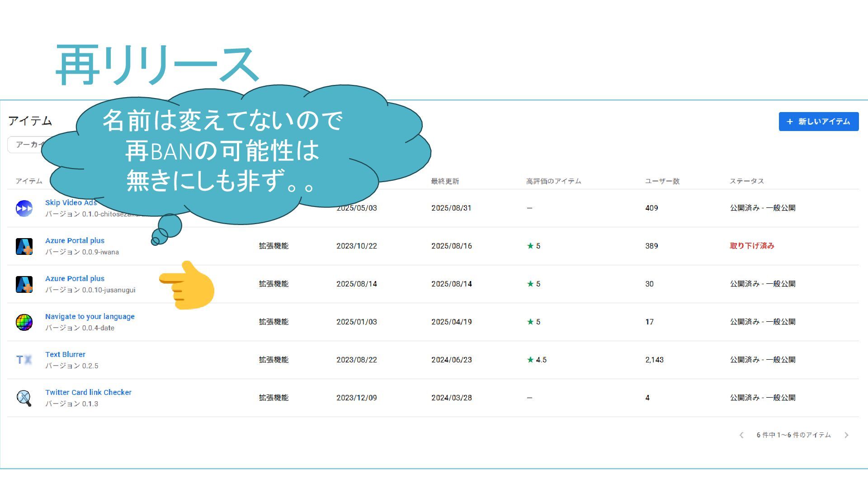Screen dimensions: 868x488
Task: Click the ユーザー数 column header
Action: click(662, 181)
